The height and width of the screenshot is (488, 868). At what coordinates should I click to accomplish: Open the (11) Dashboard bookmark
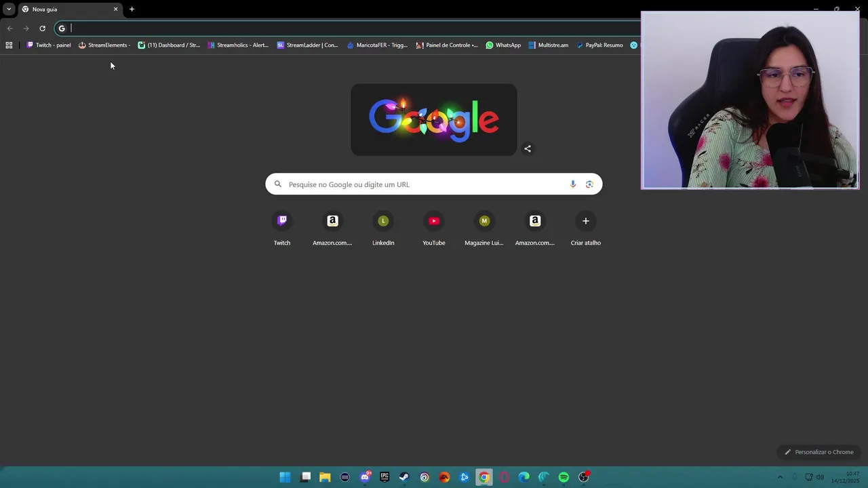click(x=169, y=45)
